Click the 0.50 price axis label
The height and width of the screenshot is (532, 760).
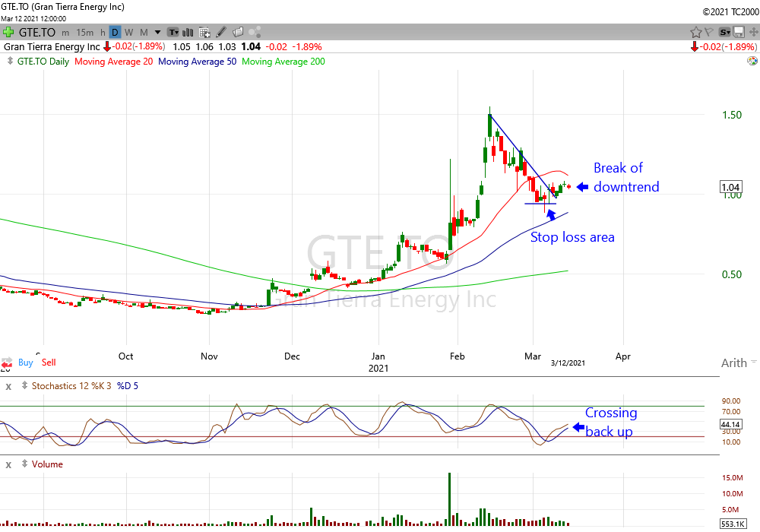point(732,274)
